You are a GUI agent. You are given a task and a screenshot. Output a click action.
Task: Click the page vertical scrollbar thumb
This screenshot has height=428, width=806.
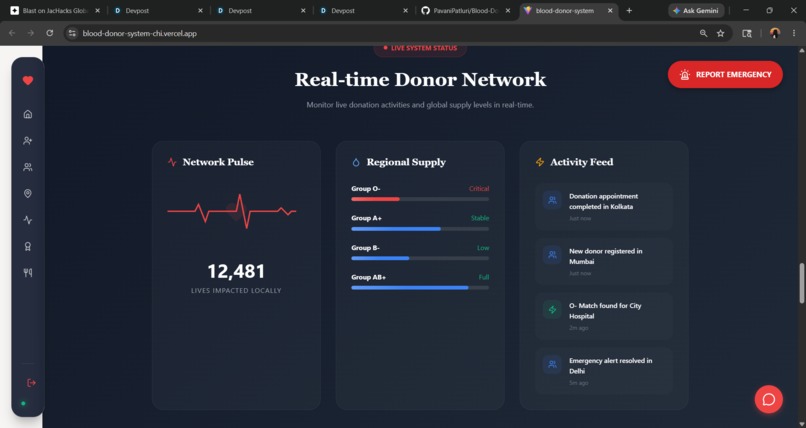[x=801, y=283]
